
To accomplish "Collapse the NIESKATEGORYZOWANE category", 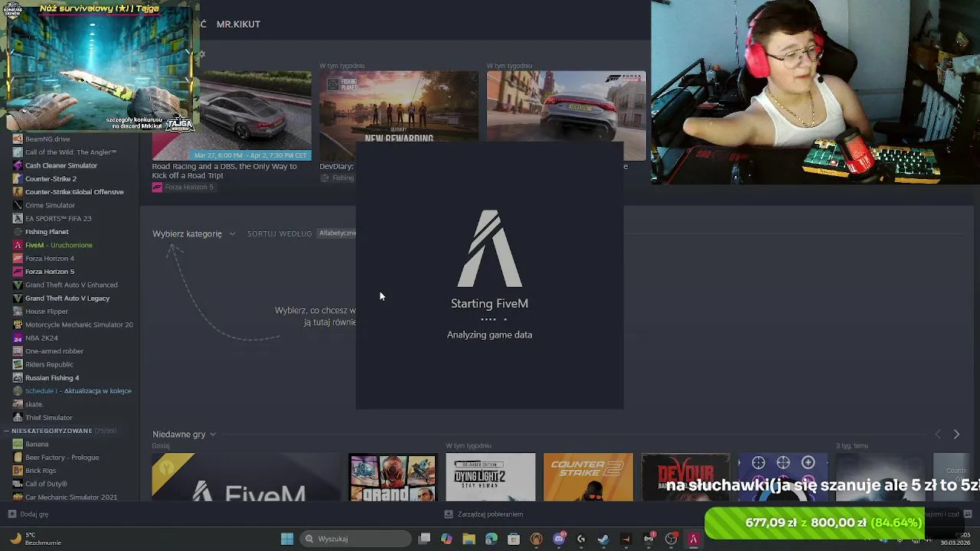I will pos(7,431).
